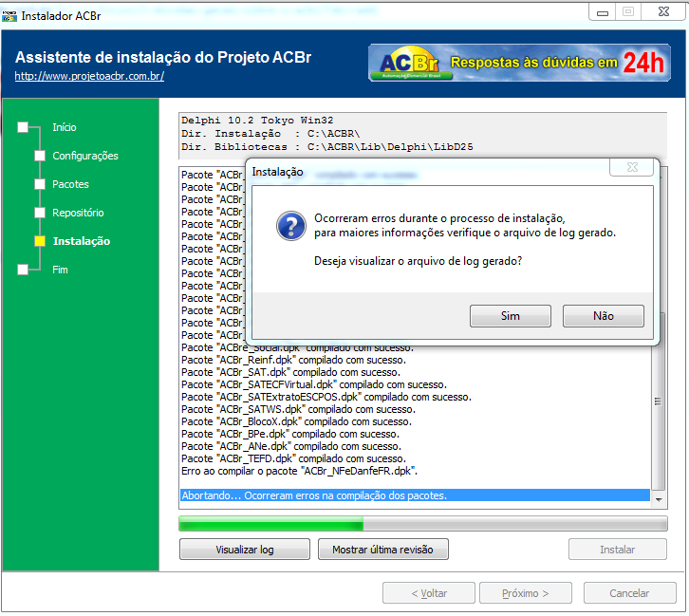Click Não to decline viewing the log
Screen dimensions: 689x616
[604, 316]
